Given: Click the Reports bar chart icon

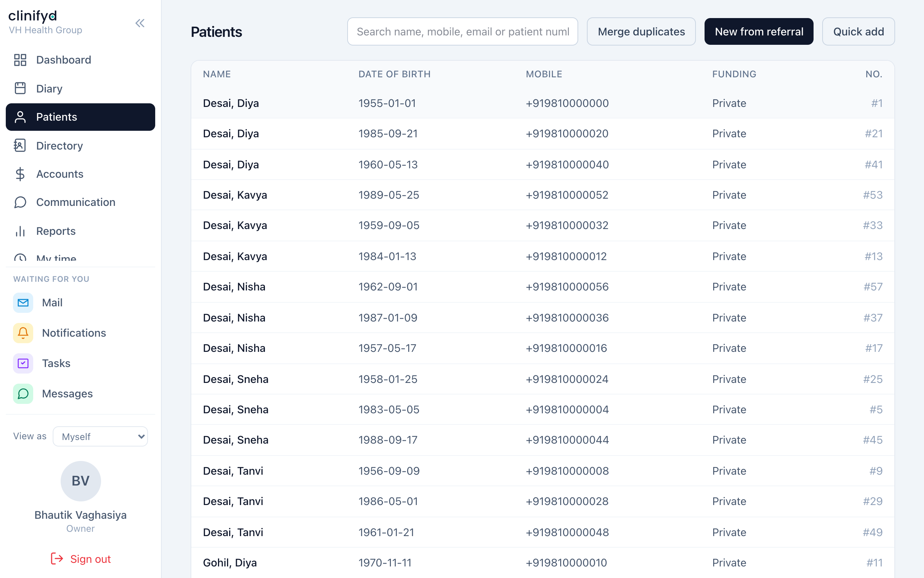Looking at the screenshot, I should click(20, 231).
